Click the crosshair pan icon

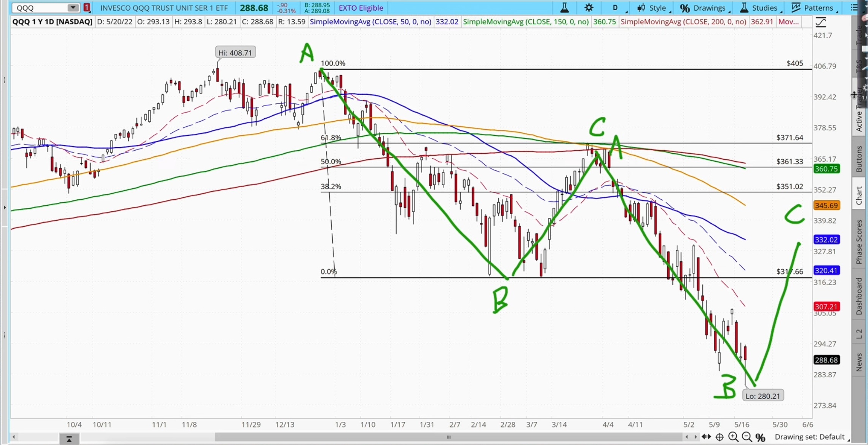pyautogui.click(x=720, y=437)
